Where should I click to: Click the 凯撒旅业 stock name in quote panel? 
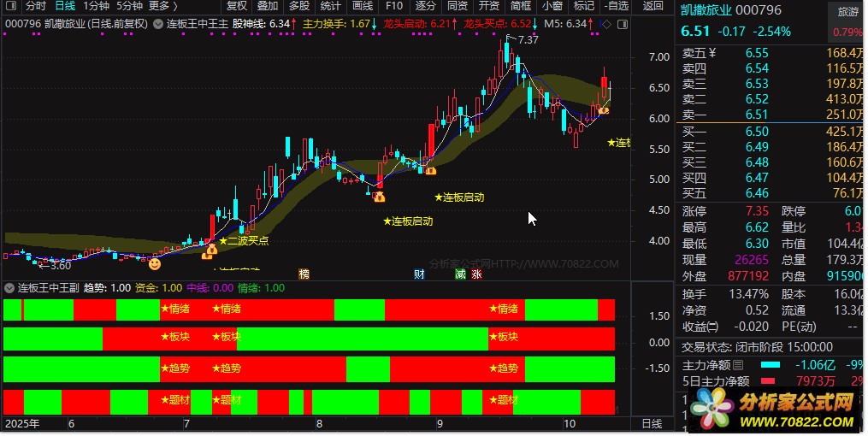[x=707, y=10]
